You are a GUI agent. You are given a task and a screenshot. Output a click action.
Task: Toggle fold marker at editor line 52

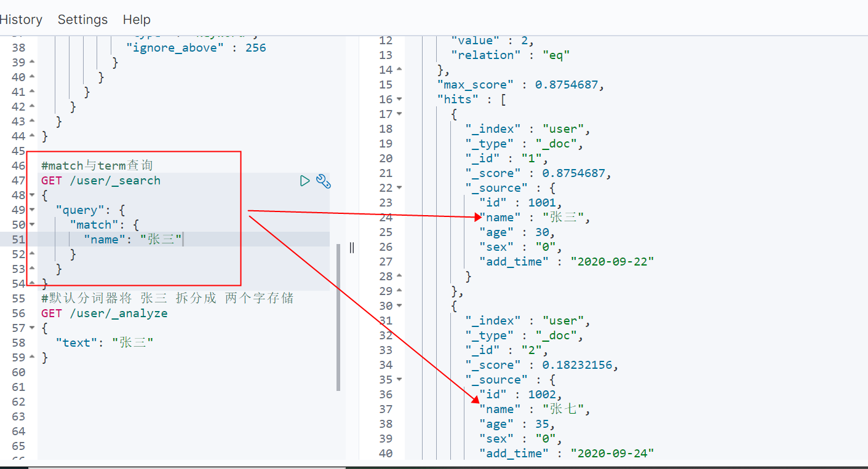pyautogui.click(x=32, y=254)
